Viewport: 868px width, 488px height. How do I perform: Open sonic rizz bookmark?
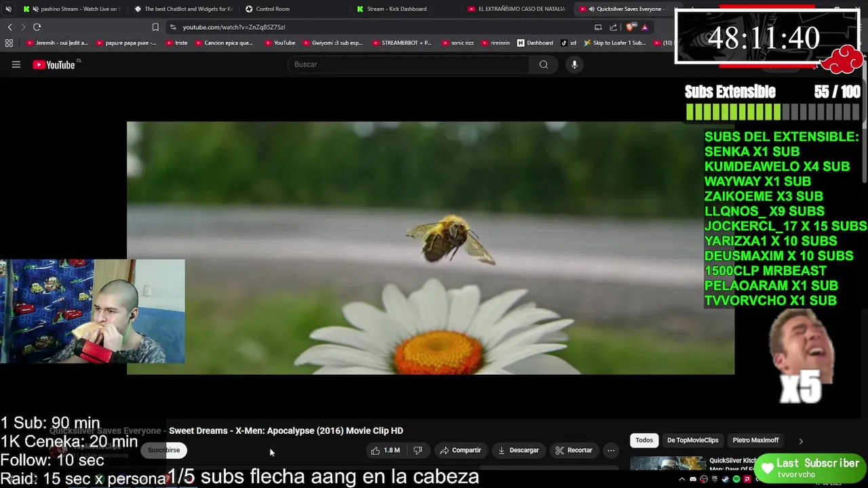click(x=458, y=43)
